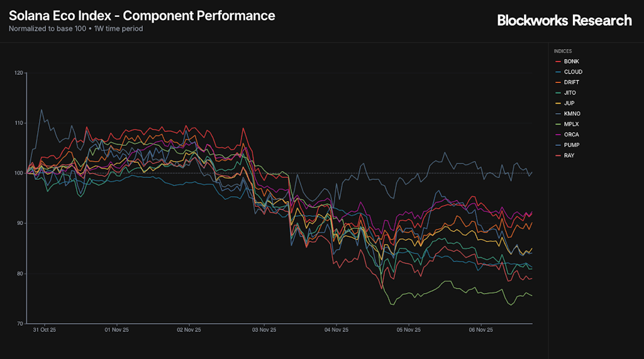The height and width of the screenshot is (359, 644).
Task: Select the 31 Oct 25 x-axis date label
Action: [x=45, y=329]
